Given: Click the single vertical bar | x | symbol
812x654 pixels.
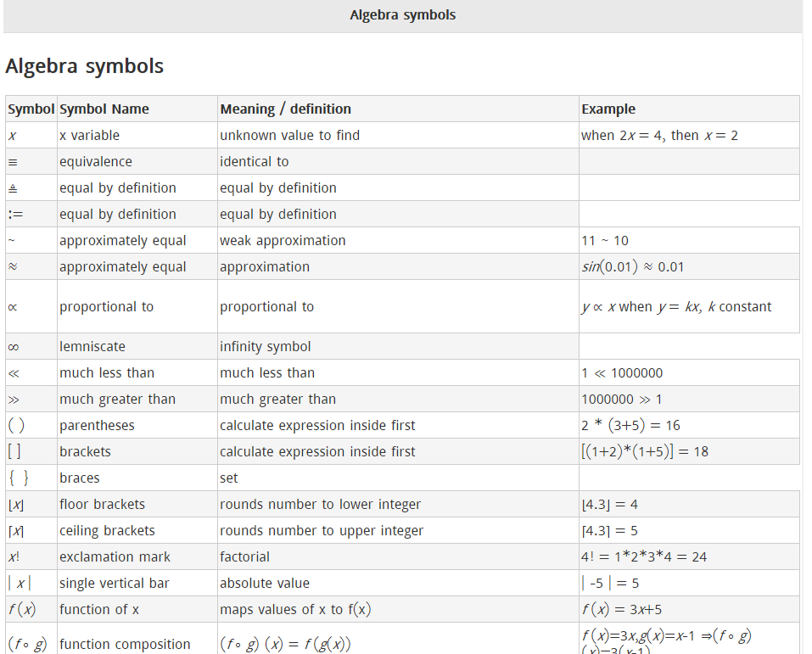Looking at the screenshot, I should click(x=20, y=584).
